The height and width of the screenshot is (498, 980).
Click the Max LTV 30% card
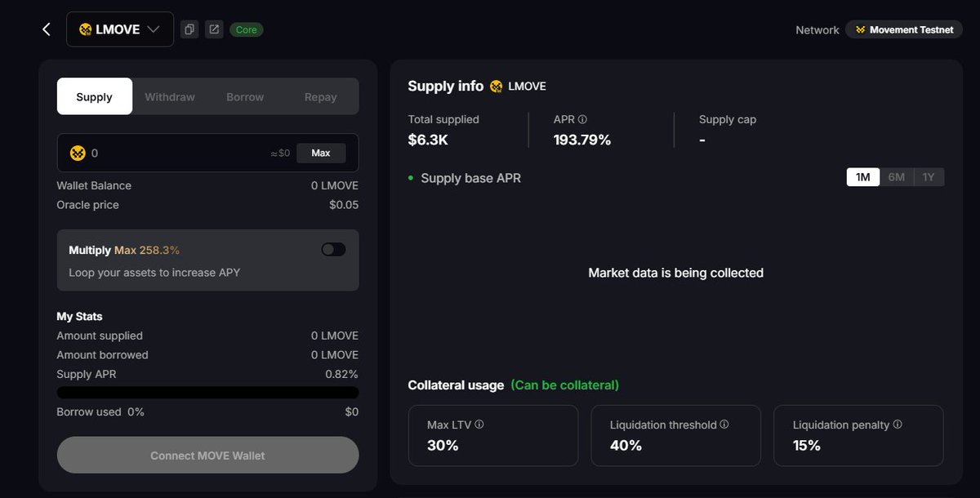click(493, 435)
